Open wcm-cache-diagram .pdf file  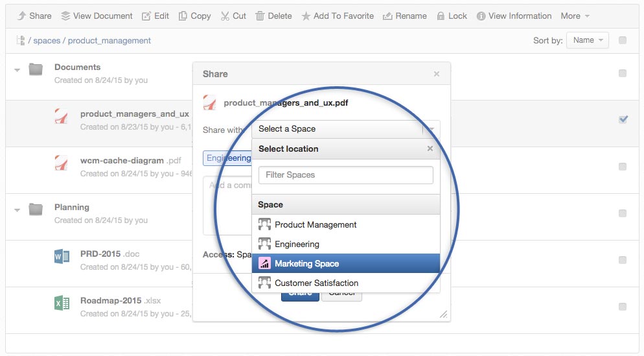(x=131, y=160)
